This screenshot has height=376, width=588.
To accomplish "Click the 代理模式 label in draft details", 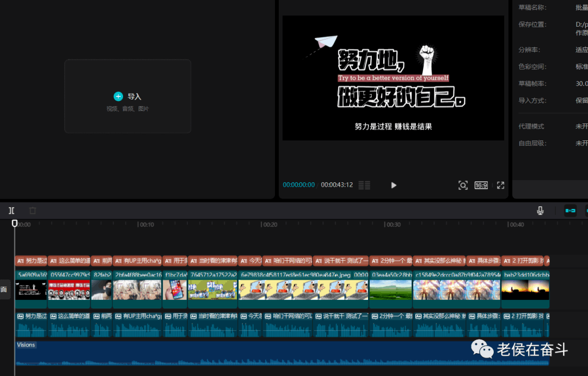I will click(x=531, y=126).
